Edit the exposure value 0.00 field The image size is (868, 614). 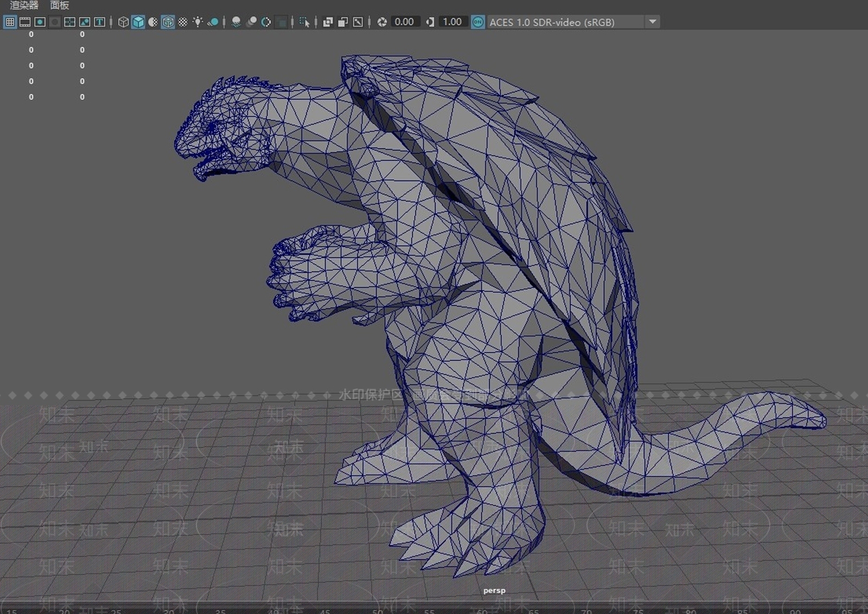(405, 22)
